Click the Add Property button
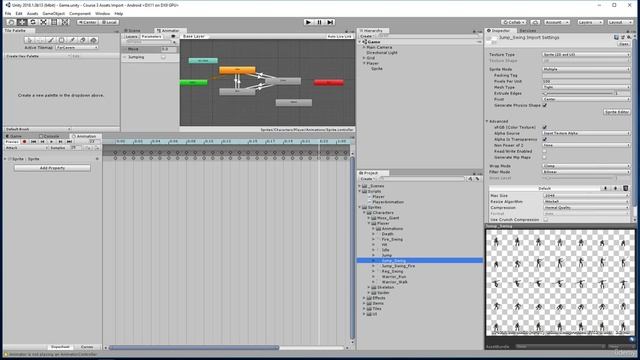Screen dimensions: 640x360 [52, 168]
